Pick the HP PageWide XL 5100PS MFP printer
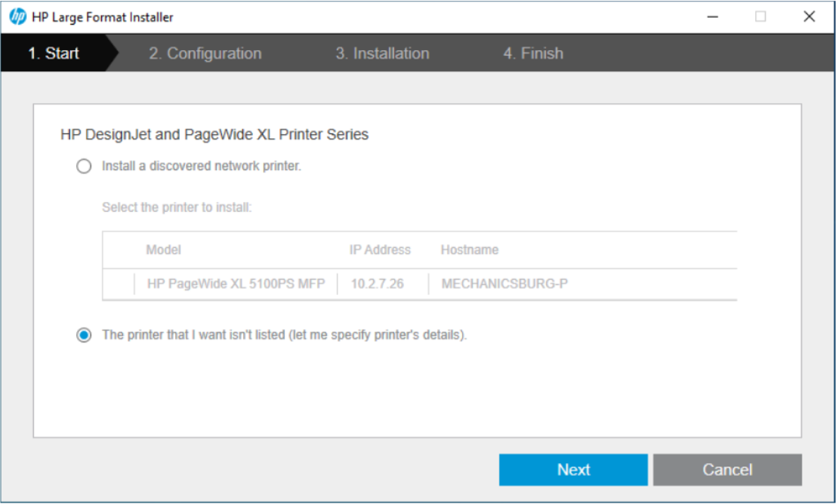Image resolution: width=837 pixels, height=504 pixels. pos(236,284)
